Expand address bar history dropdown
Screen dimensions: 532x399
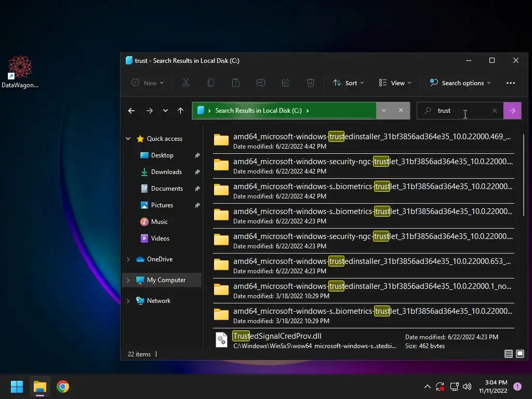click(384, 110)
